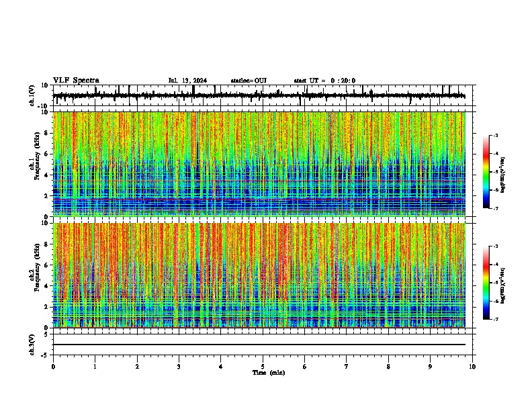532x411 pixels.
Task: Click the "-5" tick on the ch.3(V) axis
Action: tap(45, 355)
